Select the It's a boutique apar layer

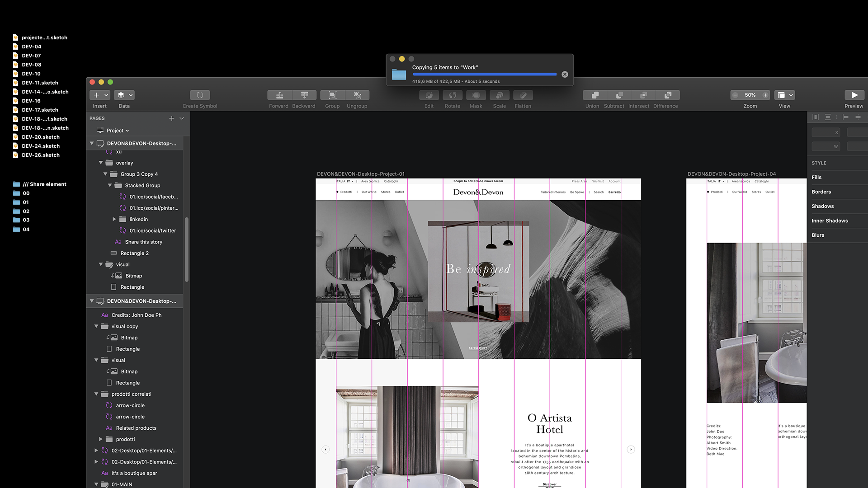(135, 473)
